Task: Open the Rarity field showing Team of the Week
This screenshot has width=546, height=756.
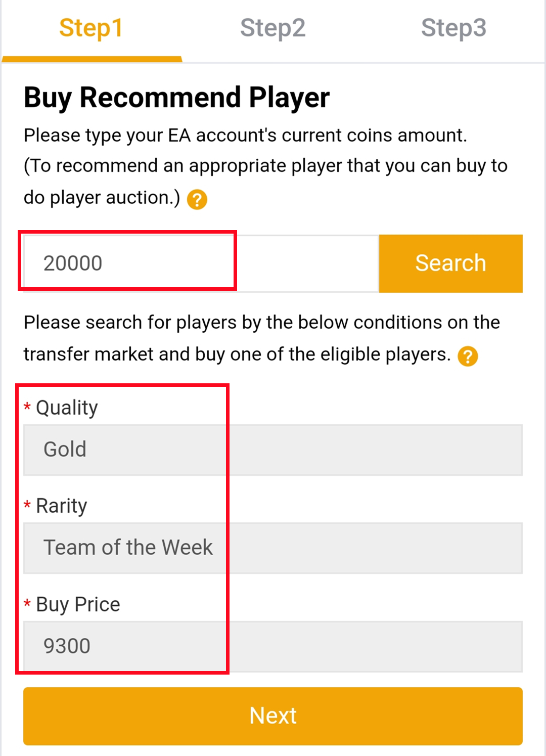Action: (x=273, y=547)
